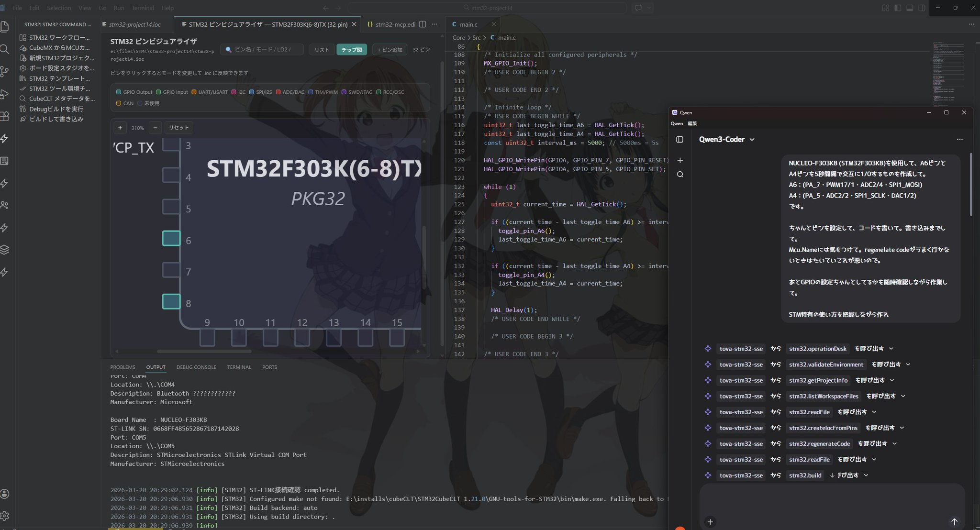Image resolution: width=980 pixels, height=530 pixels.
Task: Open the search icon in the Qwen panel
Action: click(x=680, y=174)
